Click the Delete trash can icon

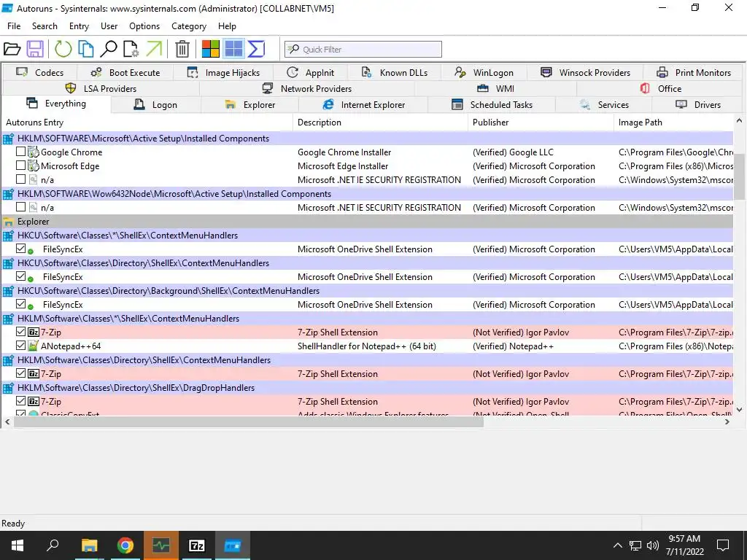pyautogui.click(x=182, y=49)
